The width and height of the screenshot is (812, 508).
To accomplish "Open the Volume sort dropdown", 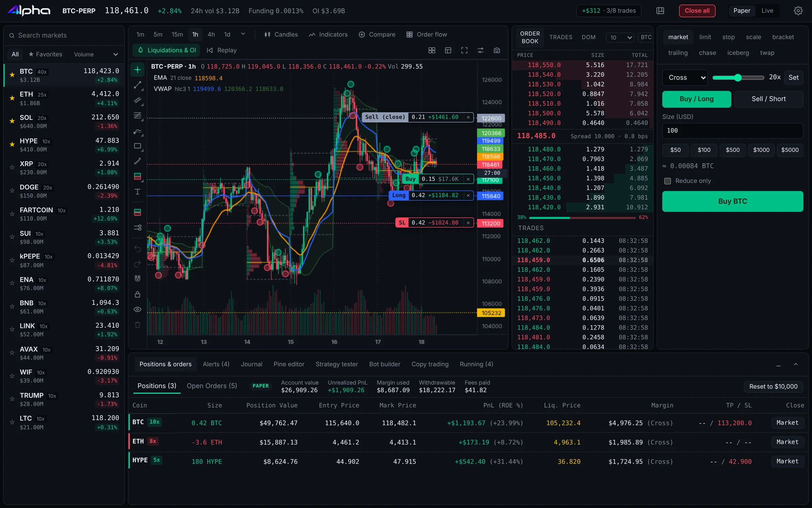I will click(96, 55).
